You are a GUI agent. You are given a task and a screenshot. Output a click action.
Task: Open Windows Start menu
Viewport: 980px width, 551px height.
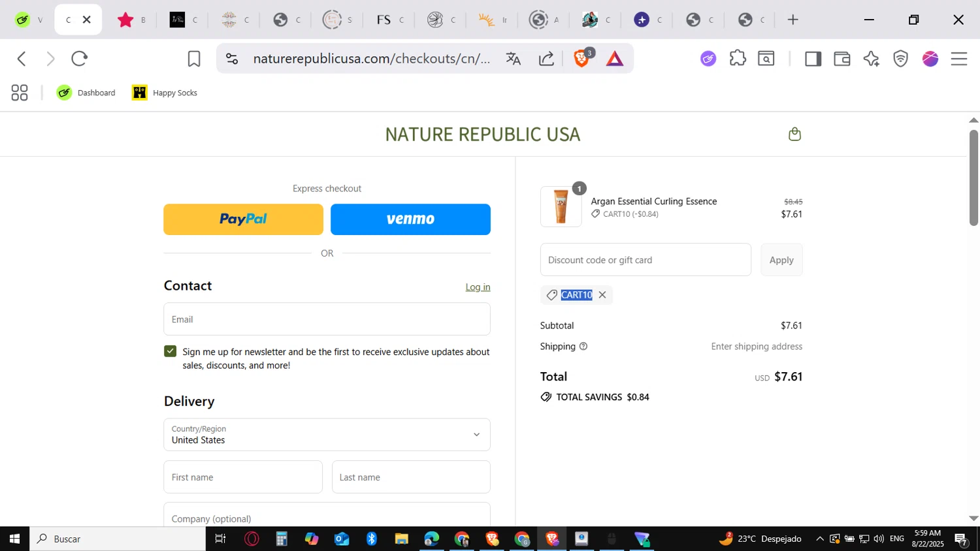click(x=14, y=539)
